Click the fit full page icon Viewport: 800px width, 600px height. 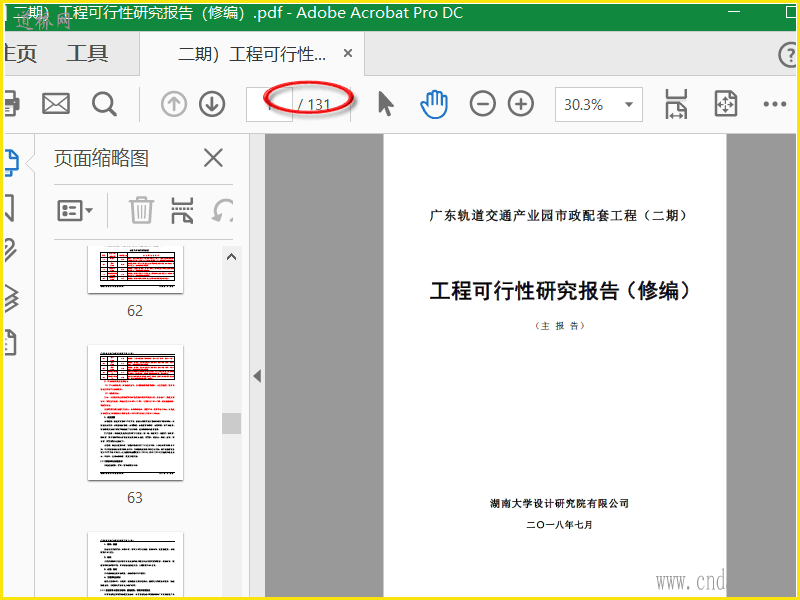click(726, 104)
